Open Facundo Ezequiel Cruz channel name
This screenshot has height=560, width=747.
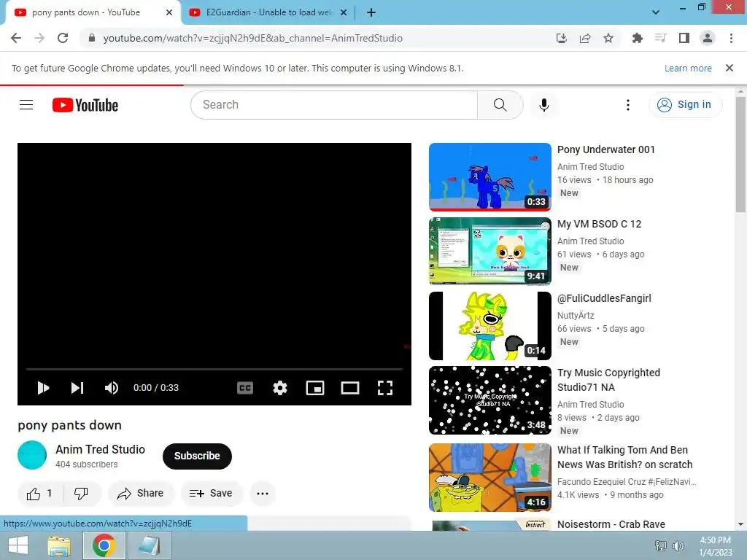pyautogui.click(x=627, y=481)
